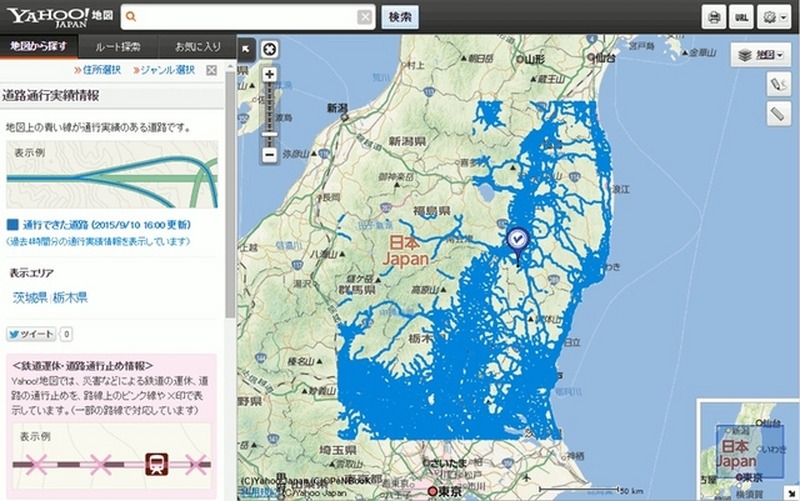Viewport: 800px width, 501px height.
Task: Zoom out with the minus button
Action: click(269, 155)
